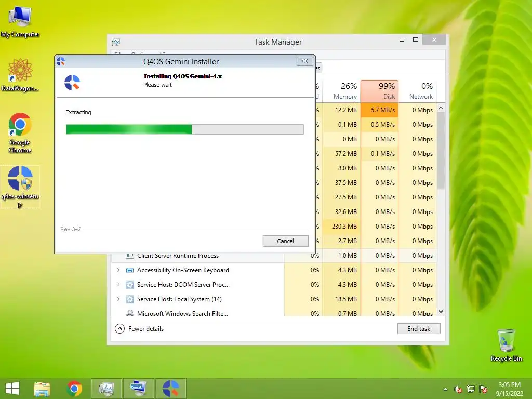Click the Task Manager title bar icon
Viewport: 532px width, 399px height.
116,42
